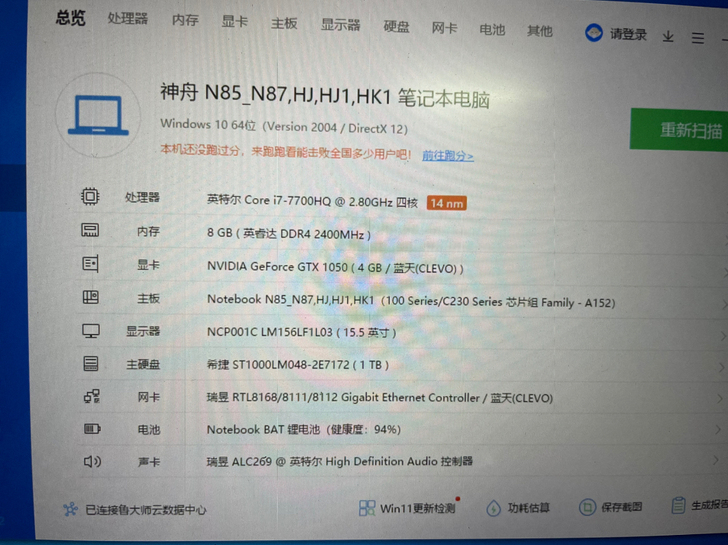Click the sound card speaker icon
Image resolution: width=728 pixels, height=545 pixels.
click(92, 461)
